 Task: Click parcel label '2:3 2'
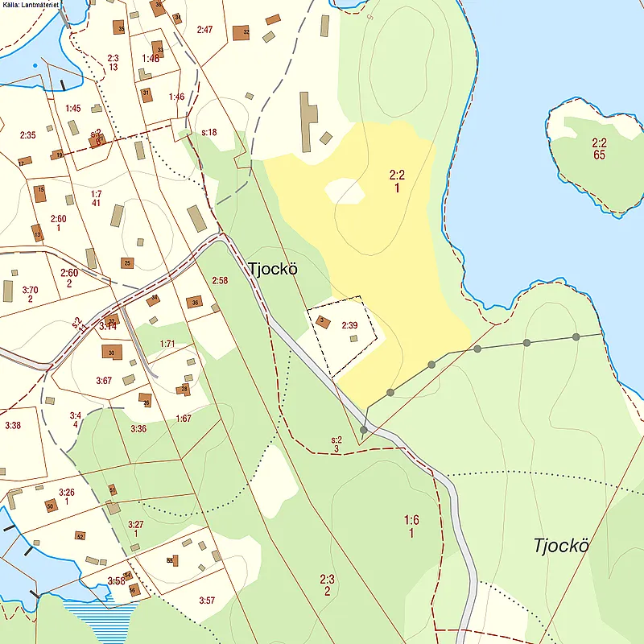pyautogui.click(x=328, y=585)
